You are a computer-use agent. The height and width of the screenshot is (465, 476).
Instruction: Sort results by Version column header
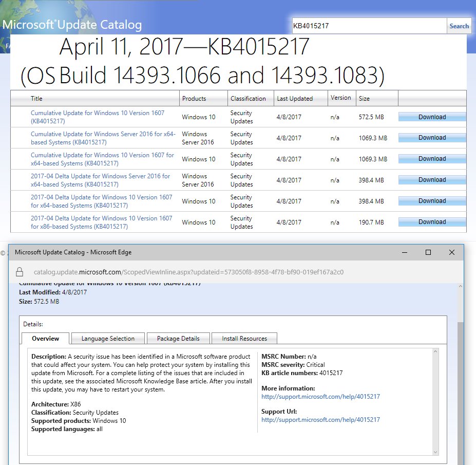(340, 98)
